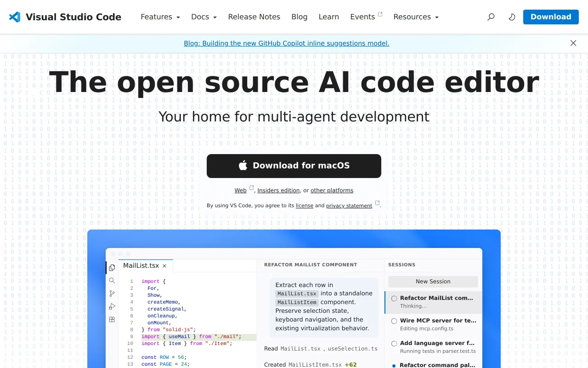Click status circle of Refactor MailList session
The width and height of the screenshot is (588, 368).
(394, 299)
